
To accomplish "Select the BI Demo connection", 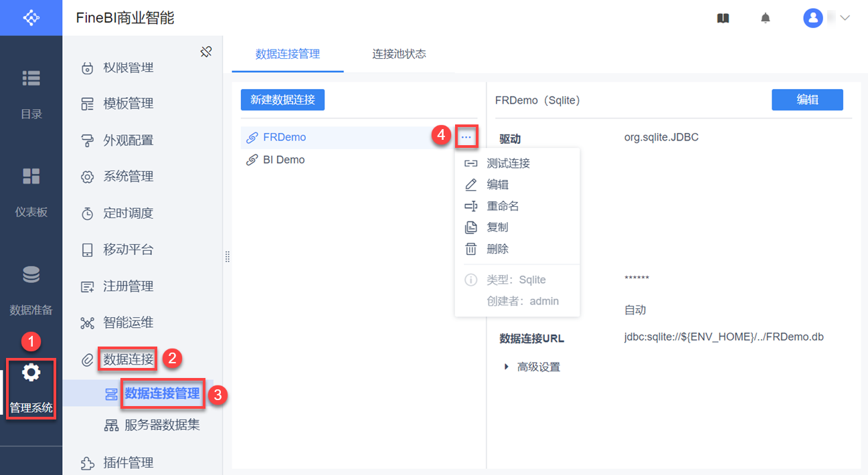I will [360, 160].
